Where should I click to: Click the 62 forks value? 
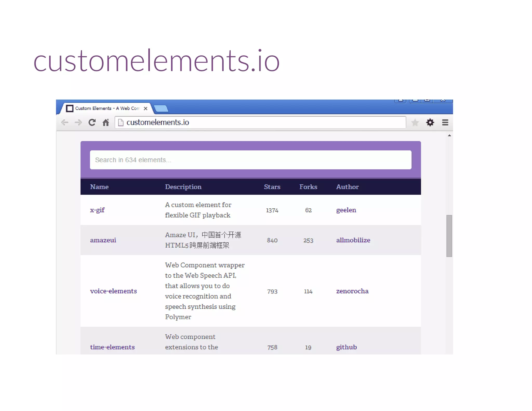pyautogui.click(x=308, y=210)
